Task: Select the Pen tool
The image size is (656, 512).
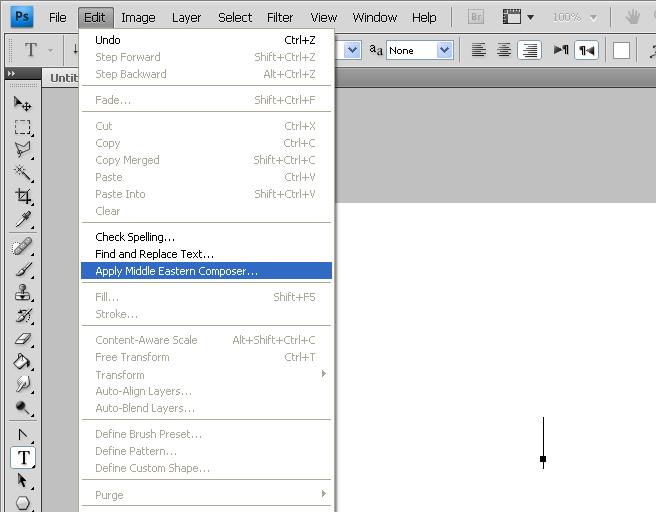Action: (23, 435)
